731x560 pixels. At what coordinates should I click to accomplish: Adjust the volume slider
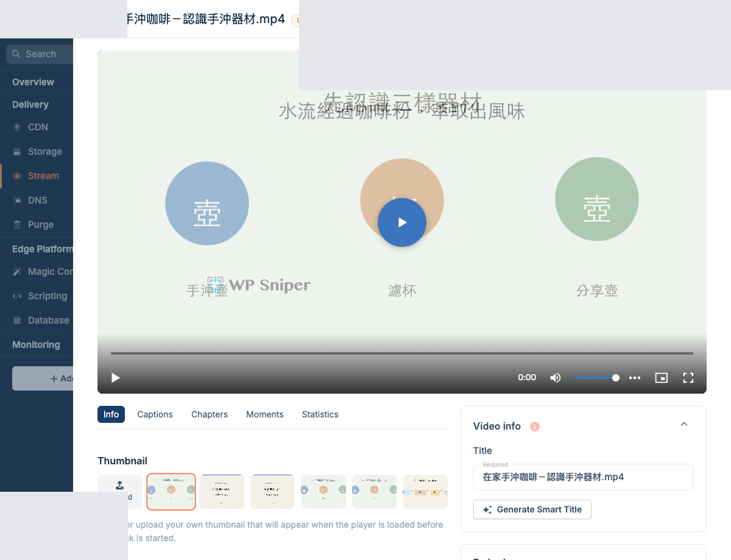point(596,378)
